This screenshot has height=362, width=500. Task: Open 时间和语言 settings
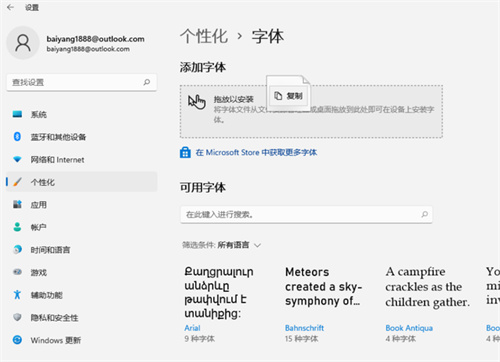click(x=82, y=249)
